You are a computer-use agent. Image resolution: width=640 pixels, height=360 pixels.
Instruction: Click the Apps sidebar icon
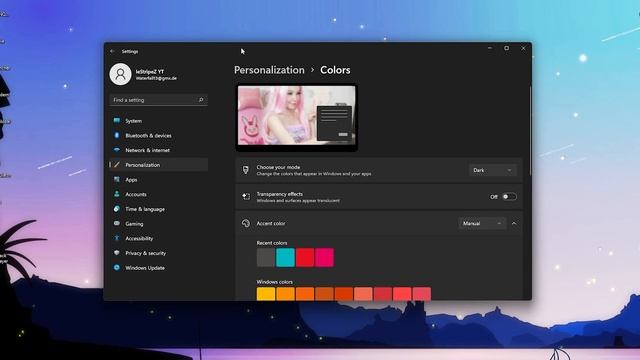tap(117, 179)
